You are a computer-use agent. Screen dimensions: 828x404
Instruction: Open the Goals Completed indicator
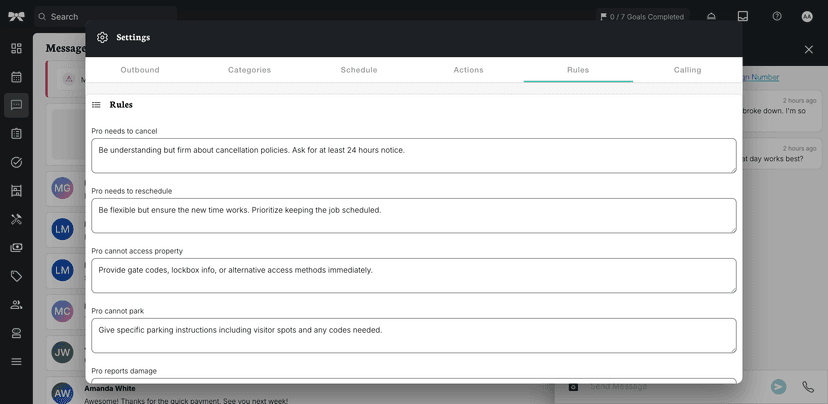(642, 16)
